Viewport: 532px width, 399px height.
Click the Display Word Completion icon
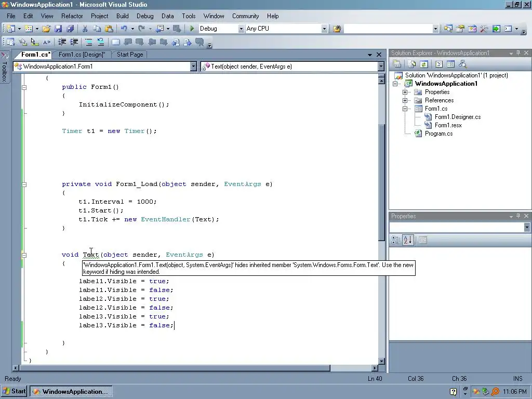46,42
